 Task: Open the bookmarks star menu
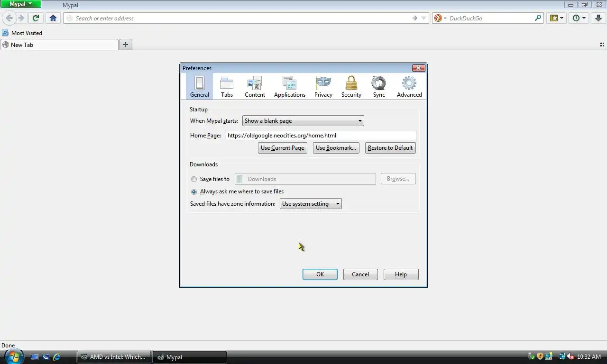tap(557, 18)
